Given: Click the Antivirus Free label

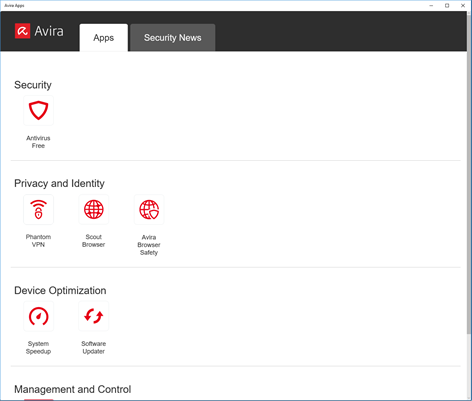Looking at the screenshot, I should coord(38,142).
